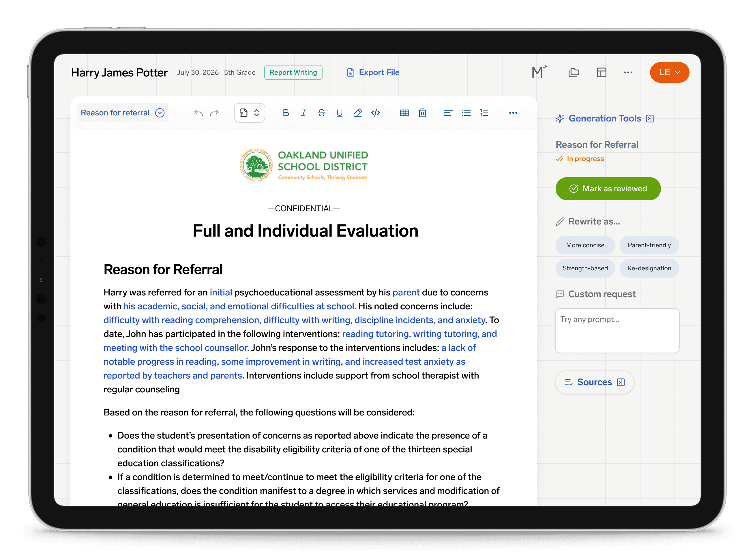
Task: Toggle underline text formatting
Action: tap(339, 113)
